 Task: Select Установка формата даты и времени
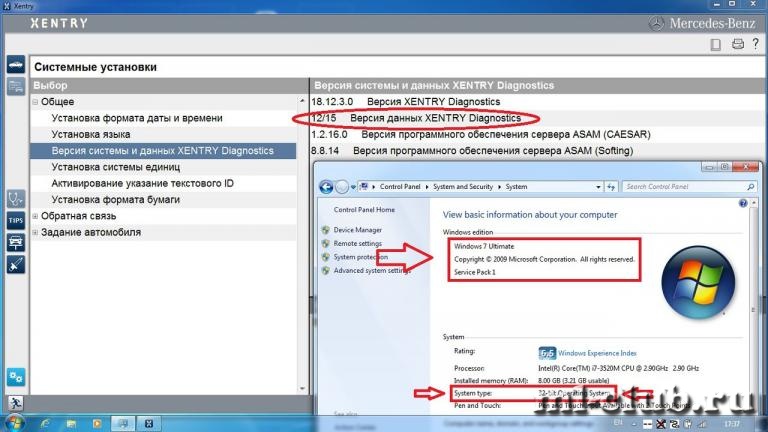pyautogui.click(x=137, y=118)
